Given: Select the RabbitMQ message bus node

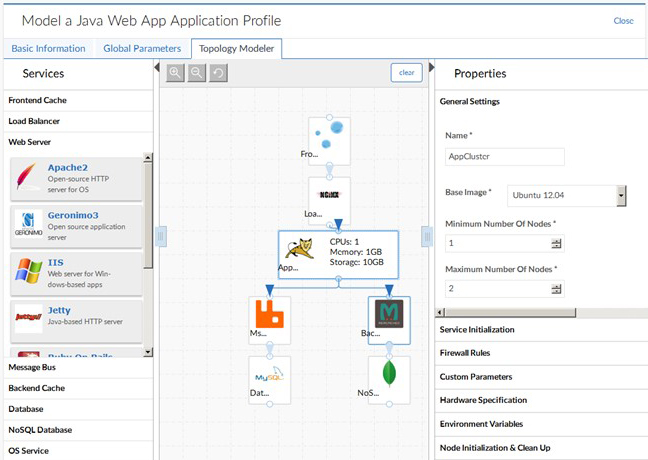Looking at the screenshot, I should 269,319.
